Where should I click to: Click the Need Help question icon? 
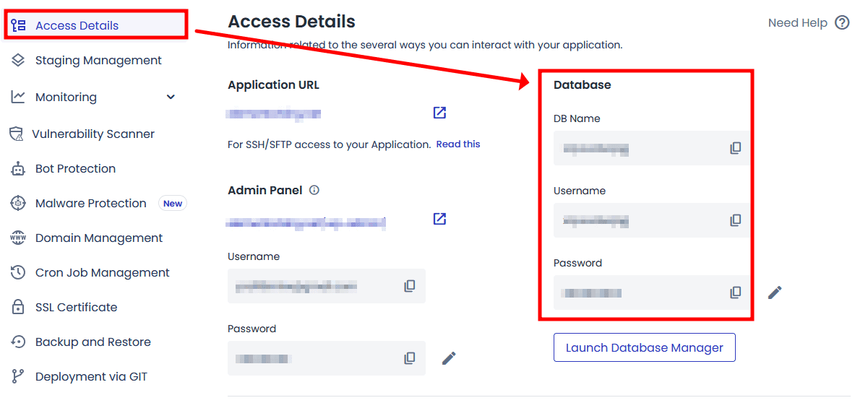(842, 23)
